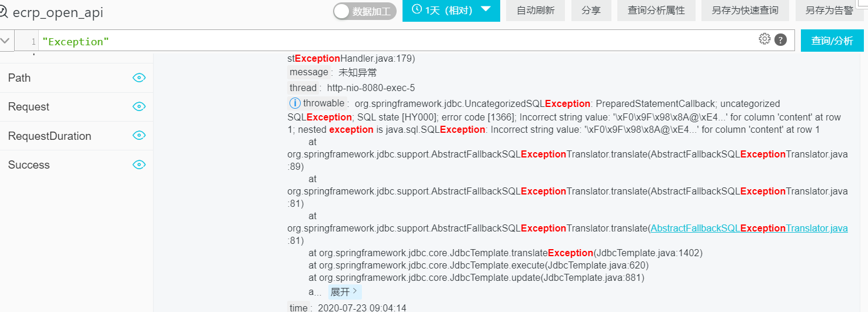The height and width of the screenshot is (312, 868).
Task: Toggle visibility eye for RequestDuration field
Action: tap(139, 135)
